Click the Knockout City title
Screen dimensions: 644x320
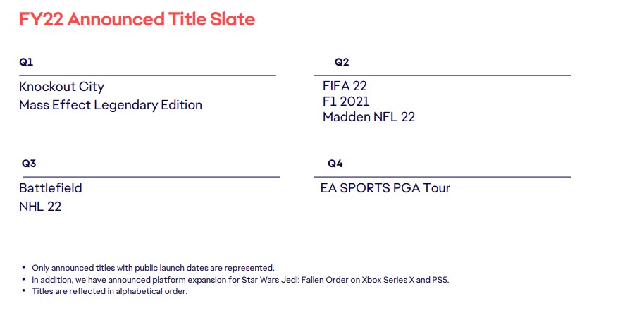coord(61,87)
